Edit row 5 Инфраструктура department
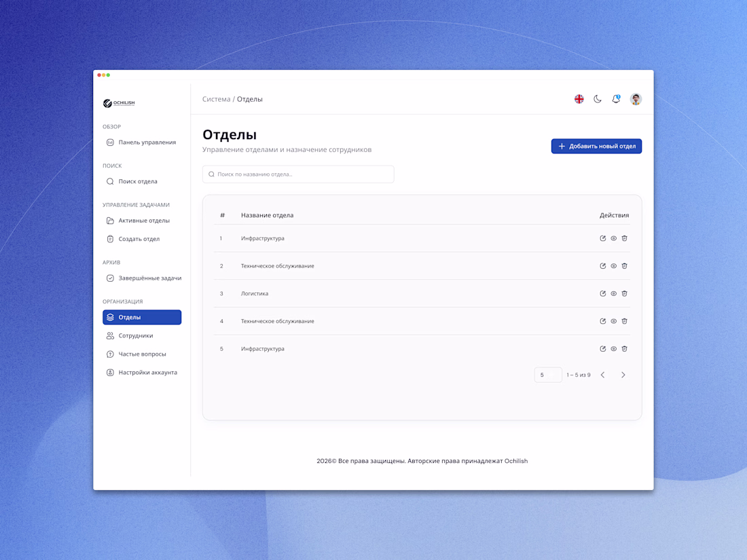 (x=602, y=349)
